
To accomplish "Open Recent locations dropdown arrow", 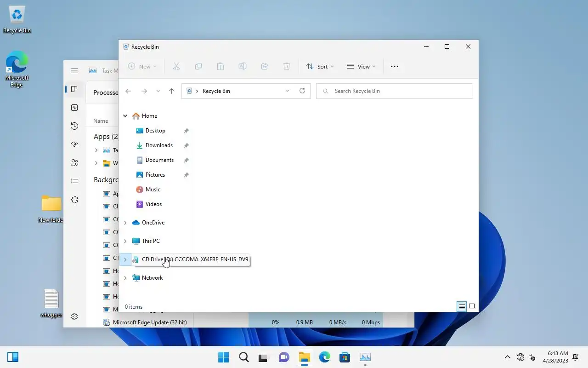I will tap(158, 91).
